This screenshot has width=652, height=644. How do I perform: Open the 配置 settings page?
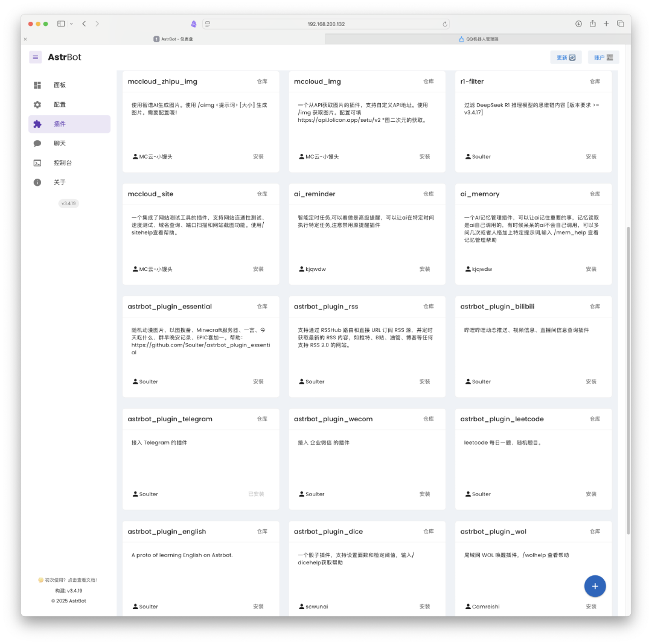69,105
